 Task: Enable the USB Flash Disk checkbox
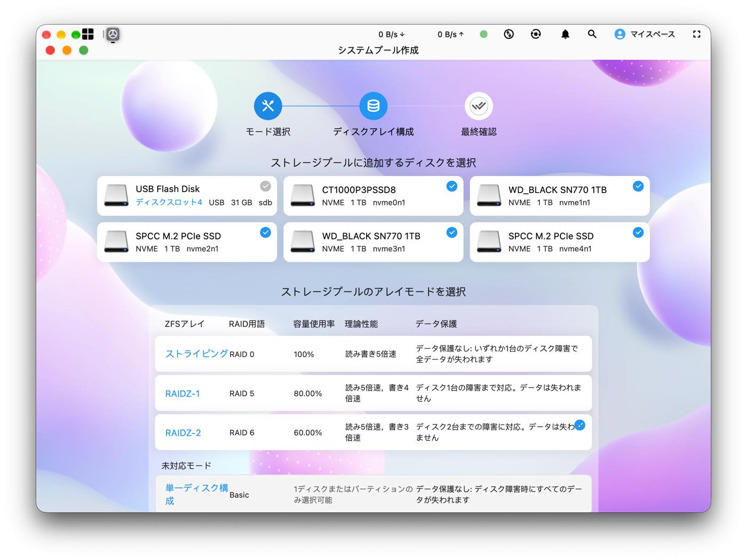265,186
